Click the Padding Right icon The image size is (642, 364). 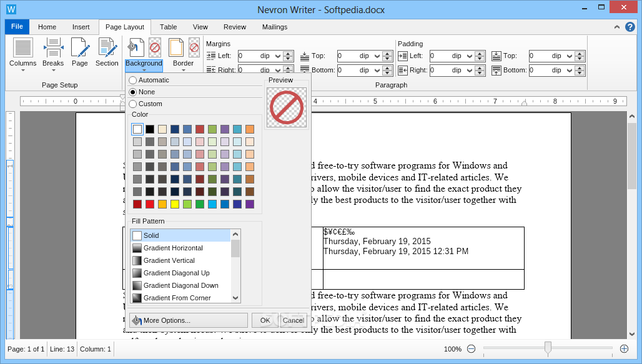pos(402,71)
